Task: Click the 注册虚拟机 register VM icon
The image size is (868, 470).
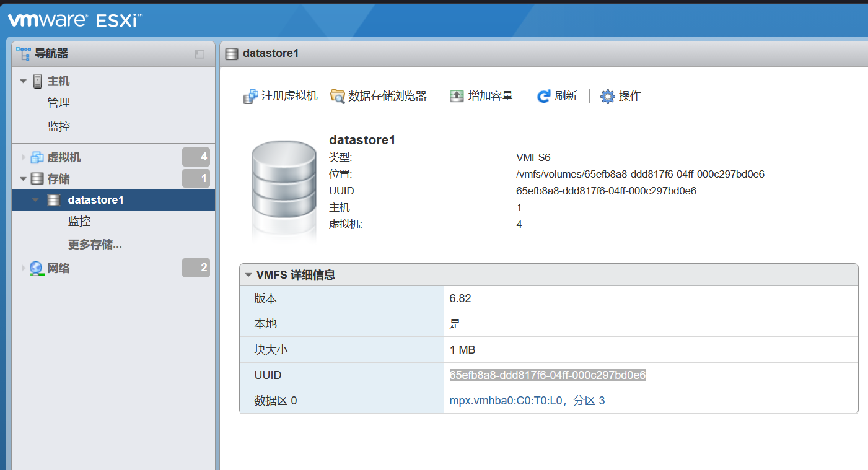Action: coord(251,97)
